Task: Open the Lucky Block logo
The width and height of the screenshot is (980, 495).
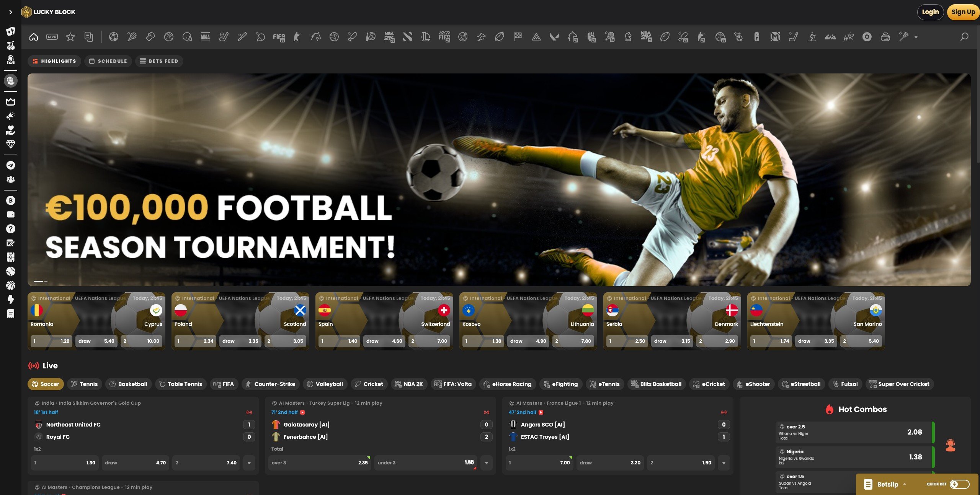Action: tap(49, 12)
